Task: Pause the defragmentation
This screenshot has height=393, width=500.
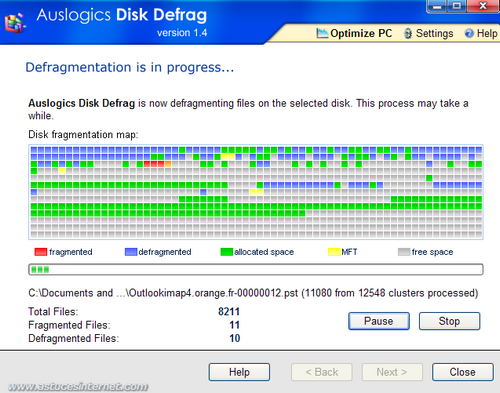Action: [x=379, y=321]
